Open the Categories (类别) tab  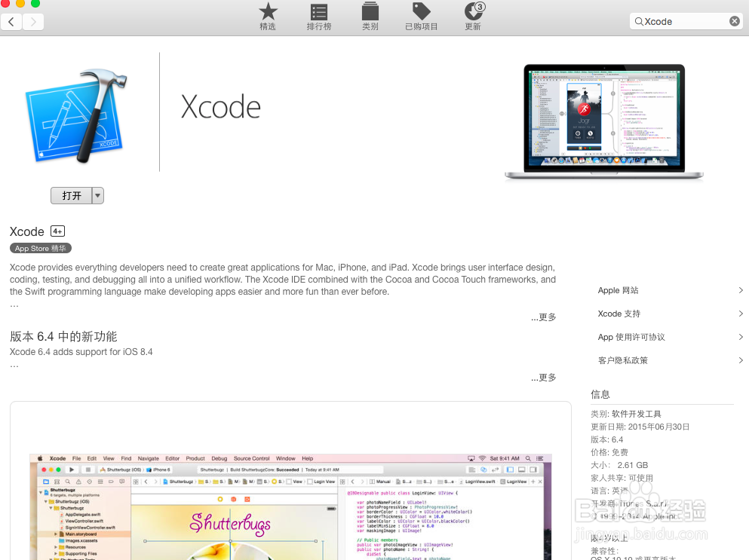pos(370,17)
